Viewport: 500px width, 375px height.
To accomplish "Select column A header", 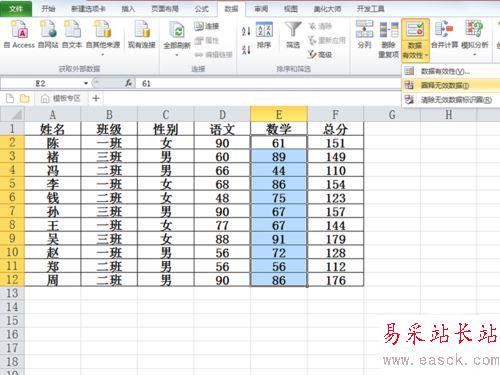I will (53, 115).
